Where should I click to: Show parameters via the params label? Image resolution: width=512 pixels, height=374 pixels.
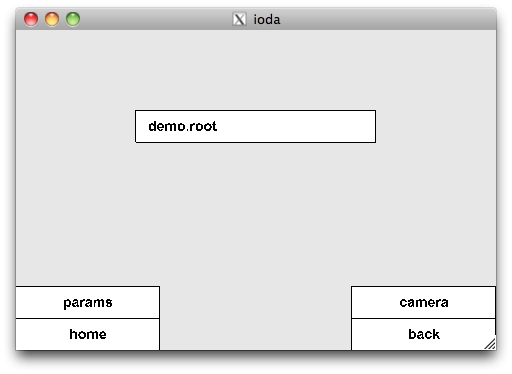[88, 303]
